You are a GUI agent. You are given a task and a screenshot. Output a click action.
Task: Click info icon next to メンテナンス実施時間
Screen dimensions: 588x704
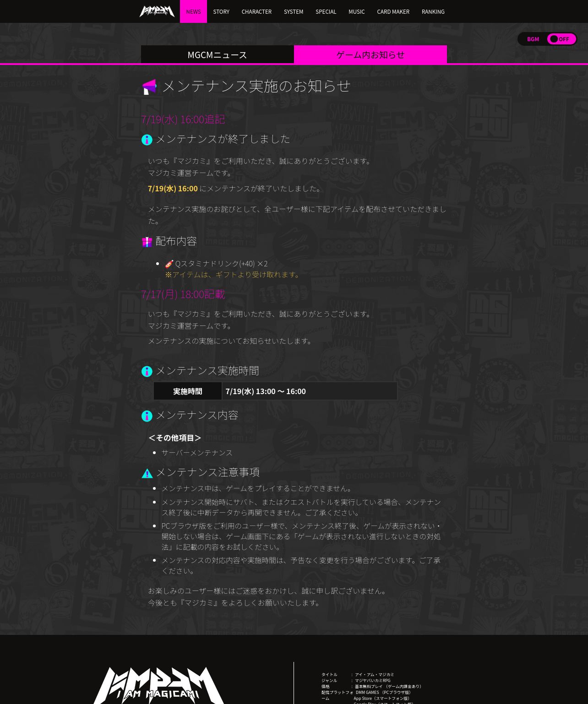[x=147, y=371]
